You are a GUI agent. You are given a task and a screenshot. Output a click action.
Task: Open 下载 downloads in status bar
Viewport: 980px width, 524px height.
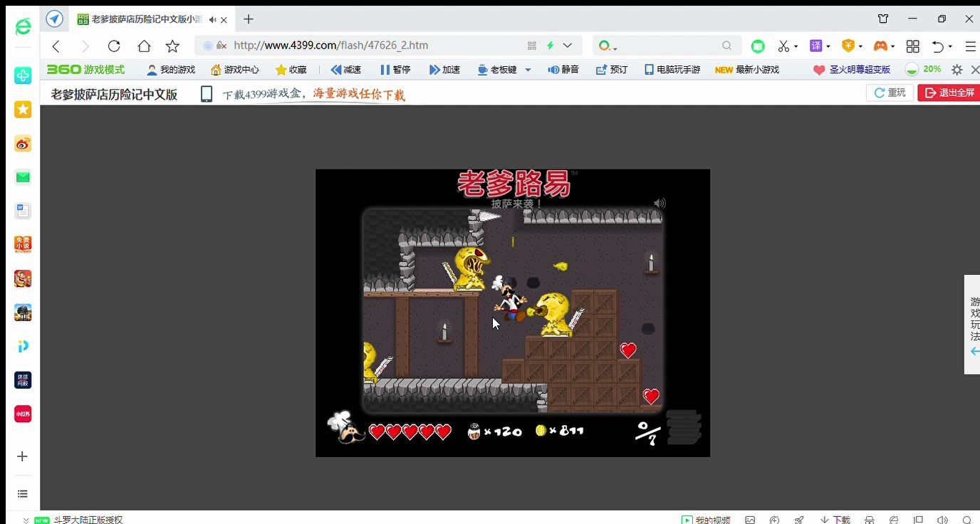tap(835, 520)
